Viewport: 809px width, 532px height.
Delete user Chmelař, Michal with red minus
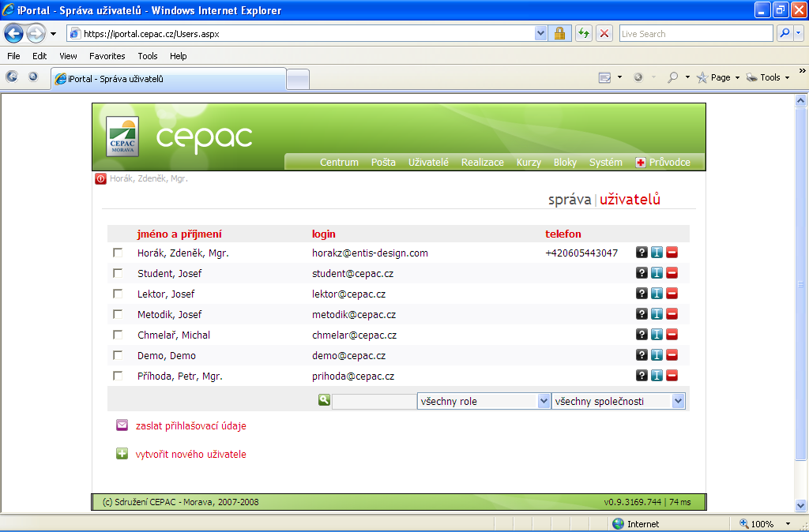(x=672, y=335)
